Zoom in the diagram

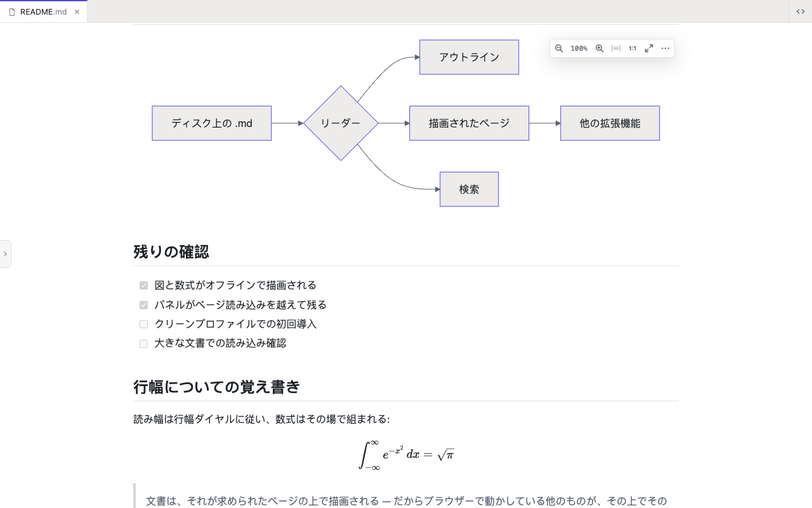tap(599, 48)
